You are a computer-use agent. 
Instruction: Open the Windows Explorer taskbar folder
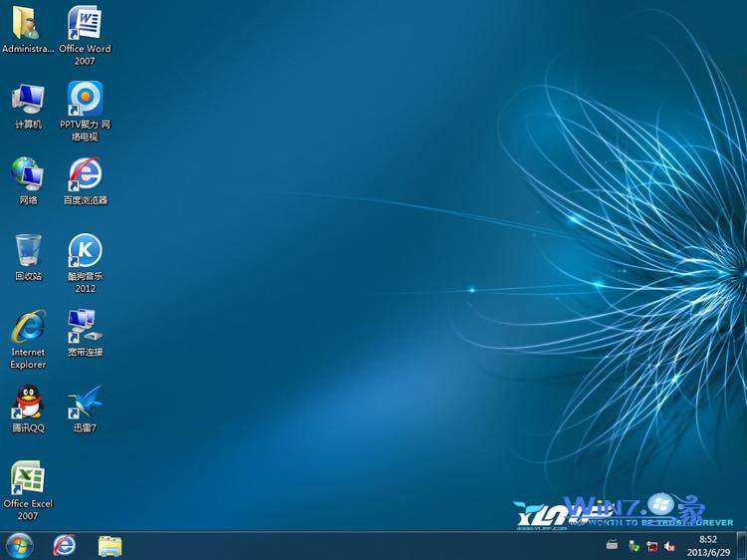[111, 545]
